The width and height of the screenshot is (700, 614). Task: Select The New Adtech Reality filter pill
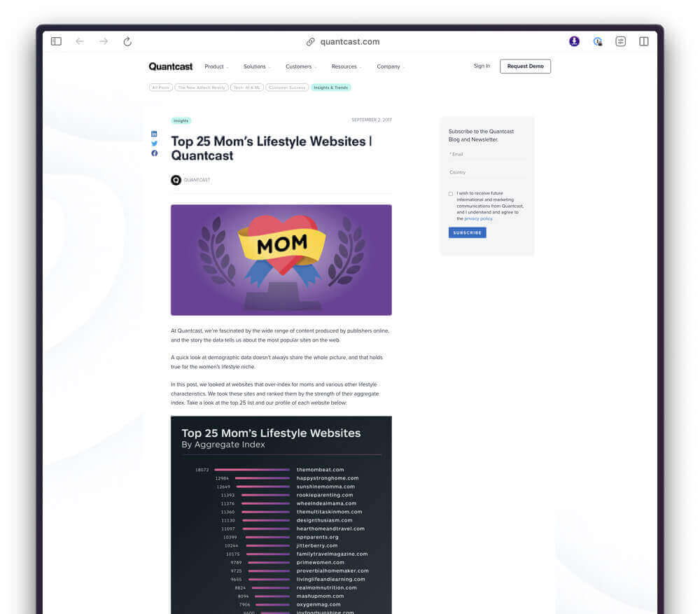pyautogui.click(x=202, y=88)
